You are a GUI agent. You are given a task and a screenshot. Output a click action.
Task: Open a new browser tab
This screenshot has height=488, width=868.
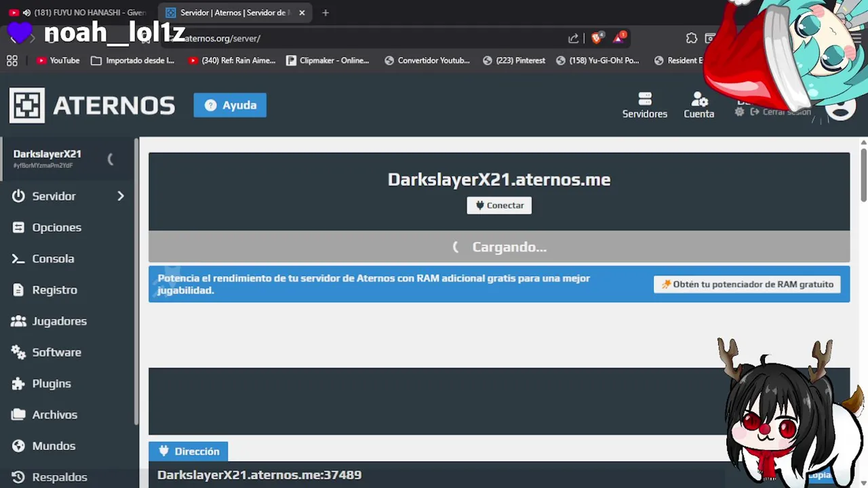click(x=325, y=12)
